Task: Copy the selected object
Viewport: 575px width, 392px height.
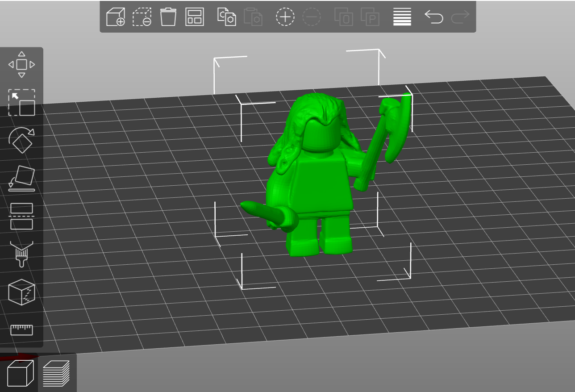Action: coord(227,17)
